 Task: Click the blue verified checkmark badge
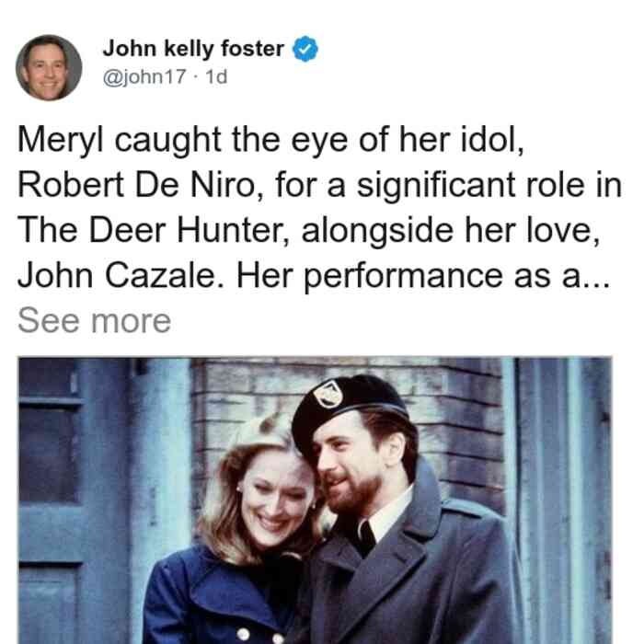305,49
